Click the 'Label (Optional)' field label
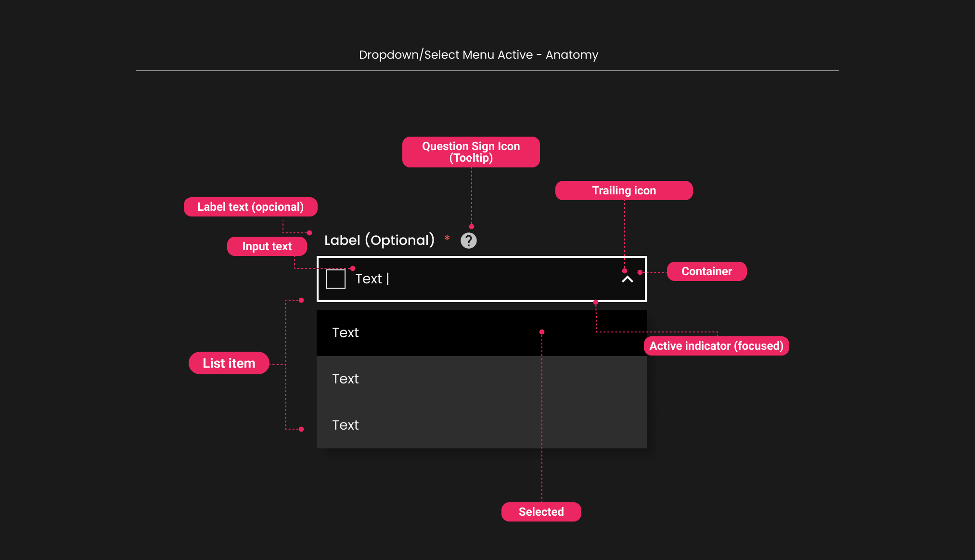This screenshot has width=975, height=560. [379, 240]
